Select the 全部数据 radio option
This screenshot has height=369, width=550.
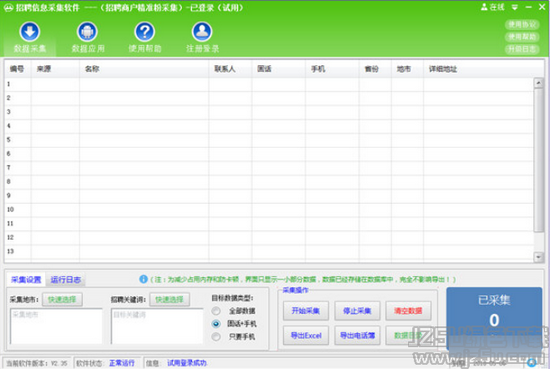tap(216, 311)
